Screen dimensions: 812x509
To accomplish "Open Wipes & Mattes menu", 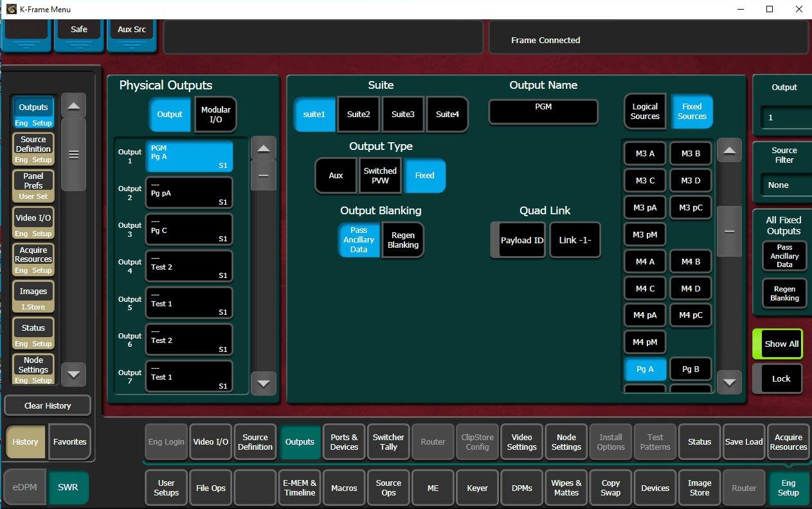I will click(566, 488).
